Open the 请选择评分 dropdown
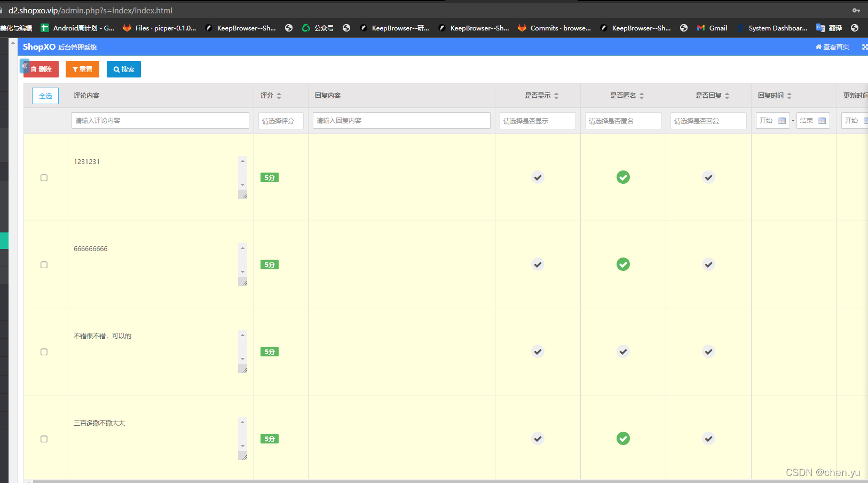The image size is (868, 483). pos(281,121)
